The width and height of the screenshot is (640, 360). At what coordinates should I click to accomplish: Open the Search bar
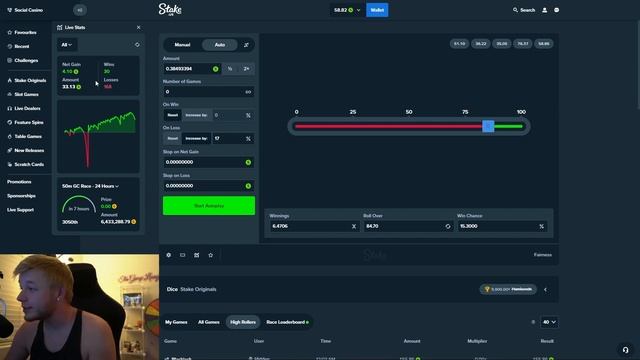[x=524, y=10]
